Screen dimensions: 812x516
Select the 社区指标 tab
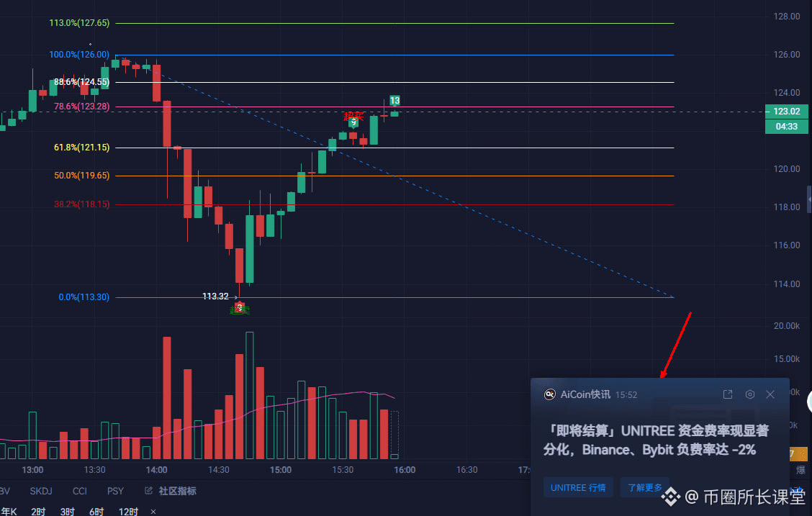point(177,491)
